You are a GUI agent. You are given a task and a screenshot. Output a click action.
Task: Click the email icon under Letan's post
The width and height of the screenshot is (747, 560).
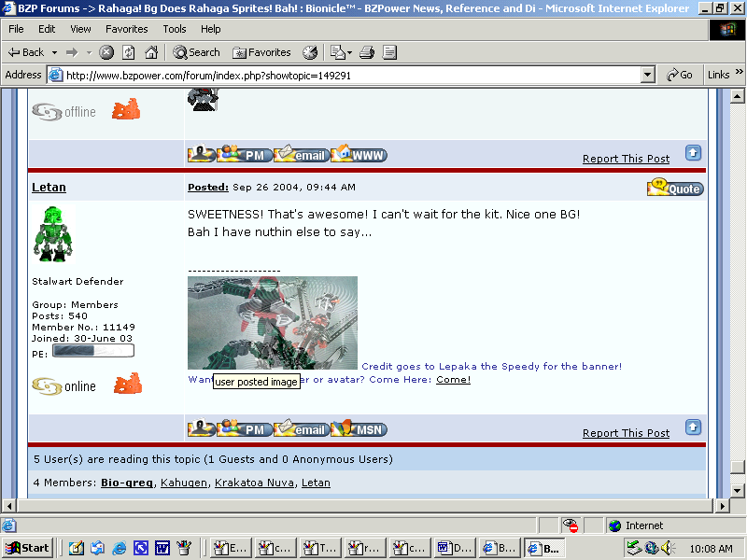click(301, 428)
